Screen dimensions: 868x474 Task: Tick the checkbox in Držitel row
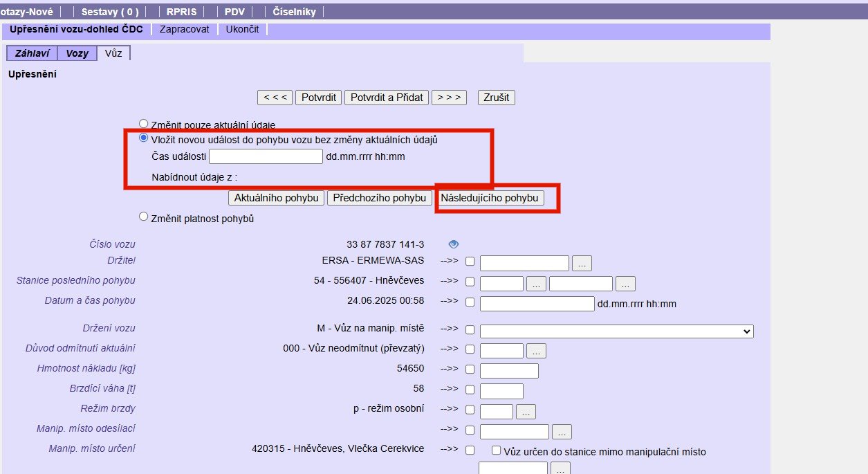470,262
